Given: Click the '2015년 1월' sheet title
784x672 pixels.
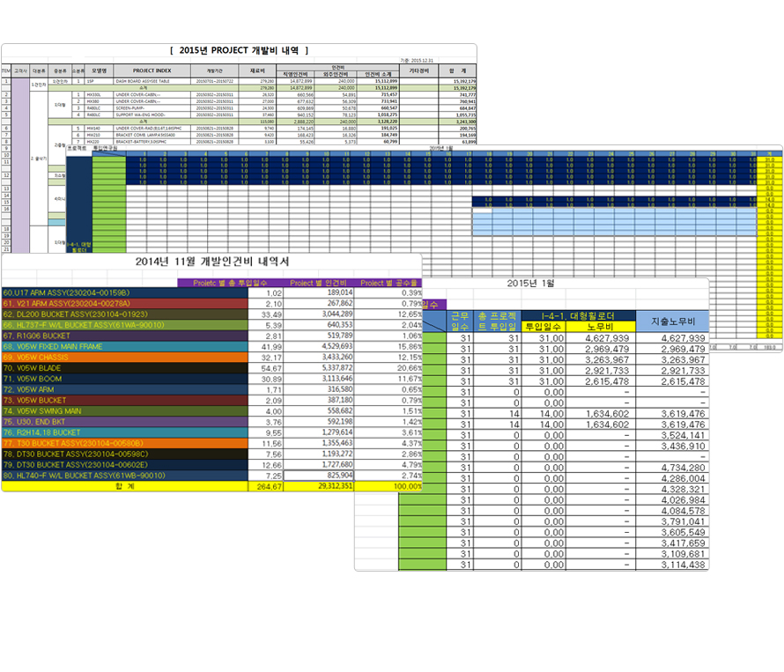Looking at the screenshot, I should pyautogui.click(x=530, y=284).
